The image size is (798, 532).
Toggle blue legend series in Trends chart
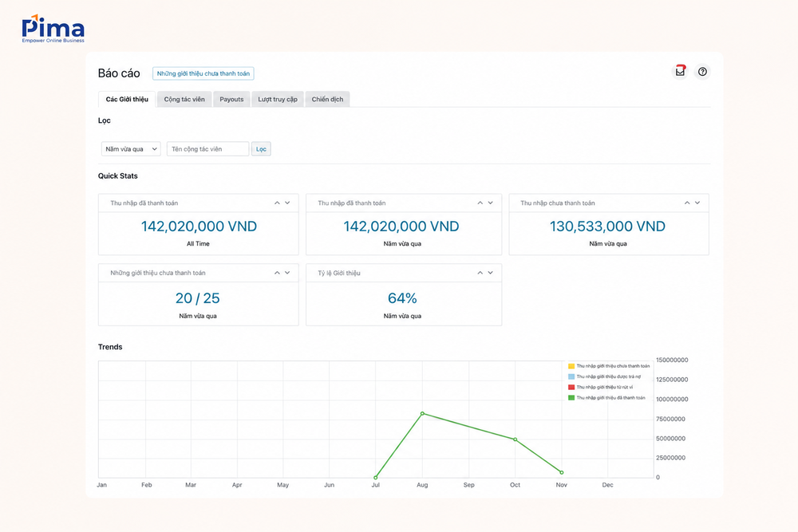[605, 377]
